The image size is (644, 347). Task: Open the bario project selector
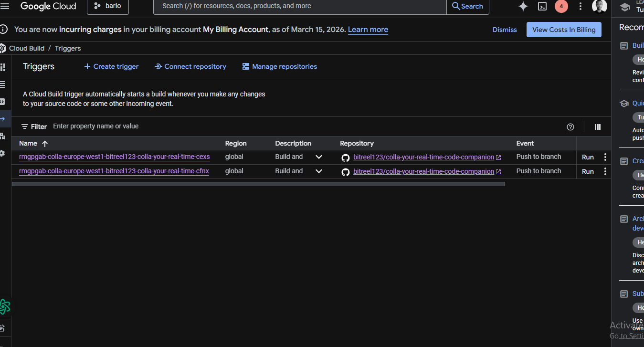[108, 6]
